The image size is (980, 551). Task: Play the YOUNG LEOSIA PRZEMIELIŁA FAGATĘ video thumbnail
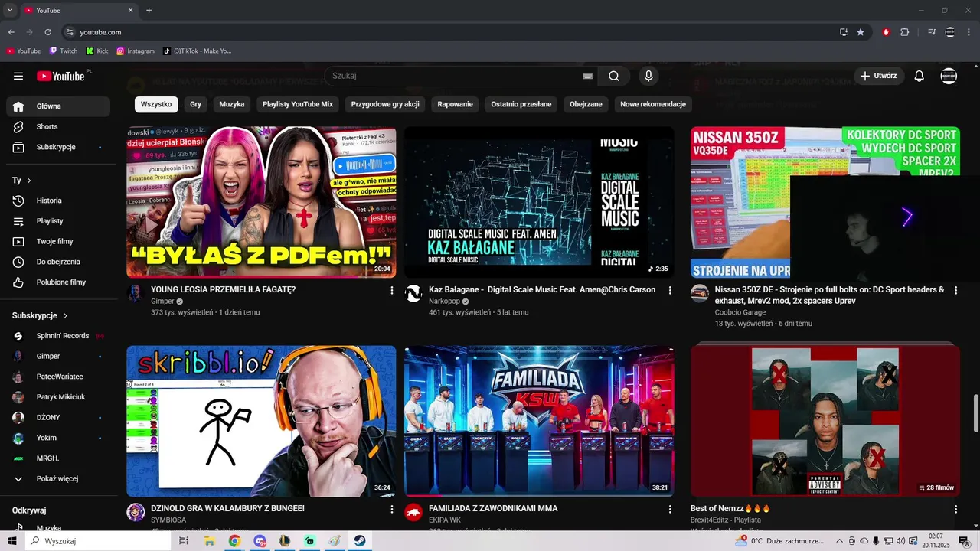click(x=261, y=202)
